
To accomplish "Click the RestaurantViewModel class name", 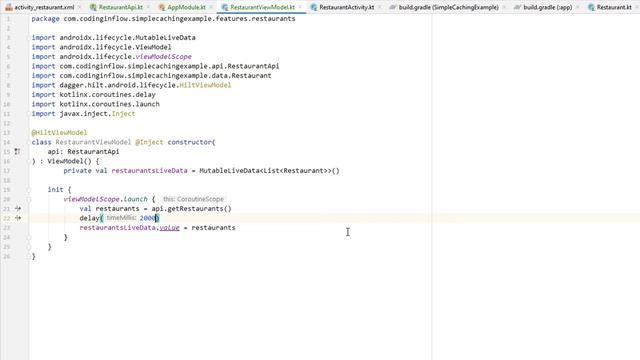I will (x=93, y=142).
